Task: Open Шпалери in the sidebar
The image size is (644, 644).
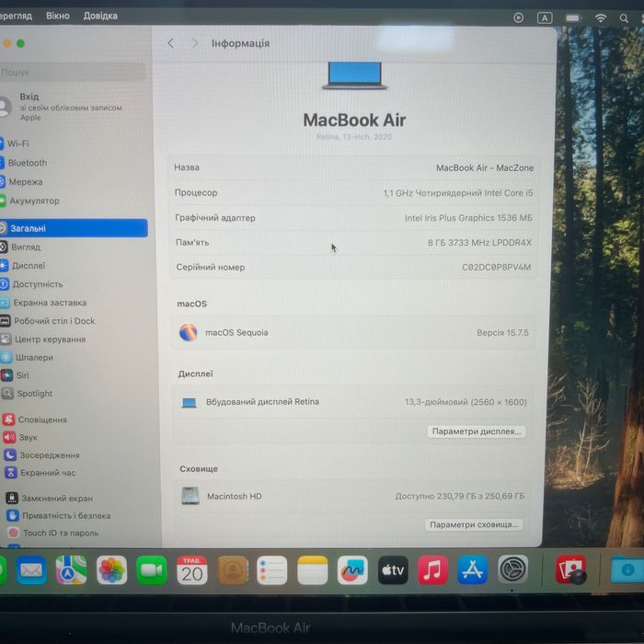Action: (74, 357)
